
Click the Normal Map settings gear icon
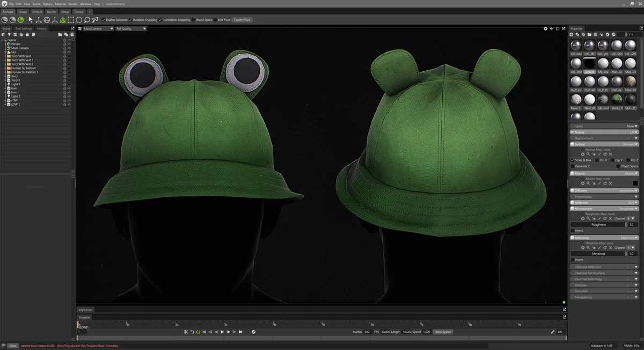(583, 154)
